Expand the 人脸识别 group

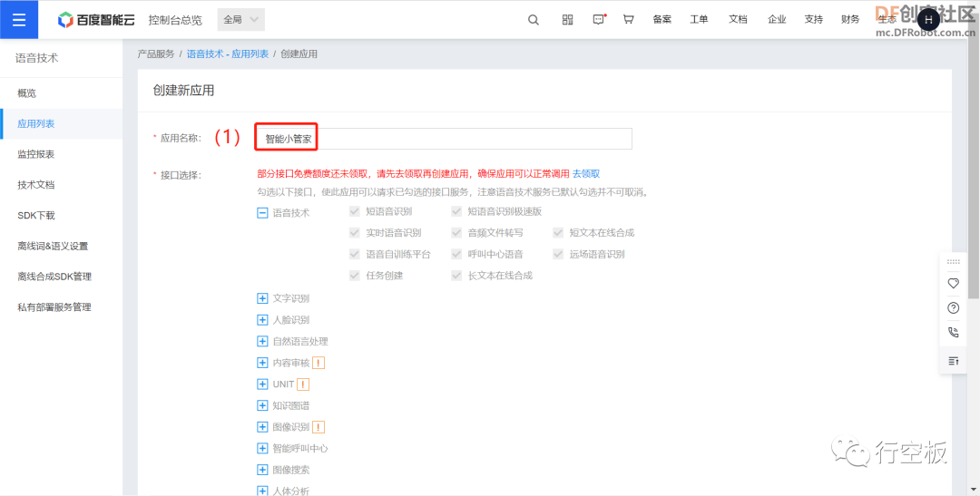tap(262, 320)
